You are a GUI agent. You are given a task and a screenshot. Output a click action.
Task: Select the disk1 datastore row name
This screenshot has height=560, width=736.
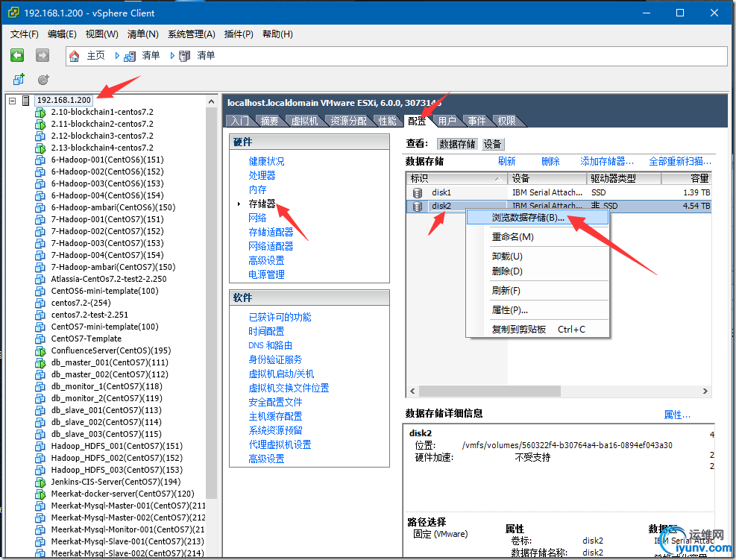[x=441, y=192]
